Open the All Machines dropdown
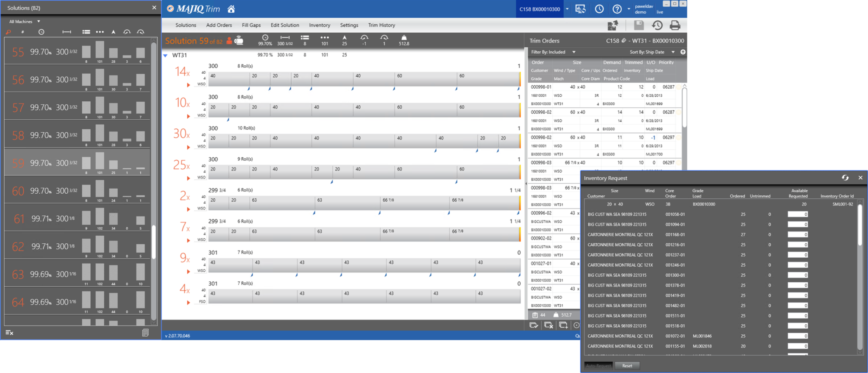 click(x=25, y=22)
